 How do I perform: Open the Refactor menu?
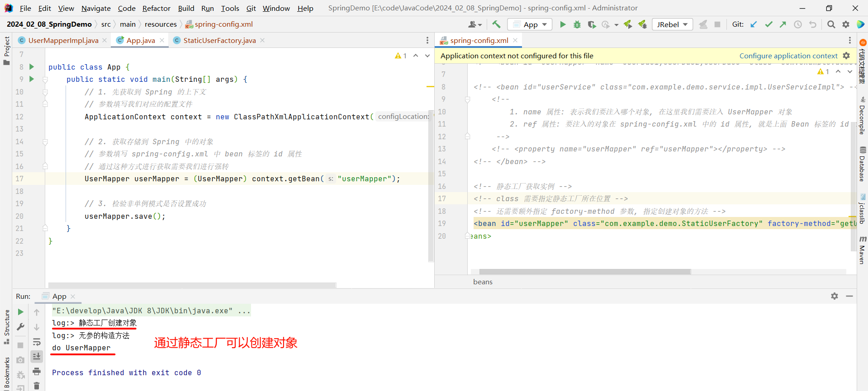(x=156, y=8)
